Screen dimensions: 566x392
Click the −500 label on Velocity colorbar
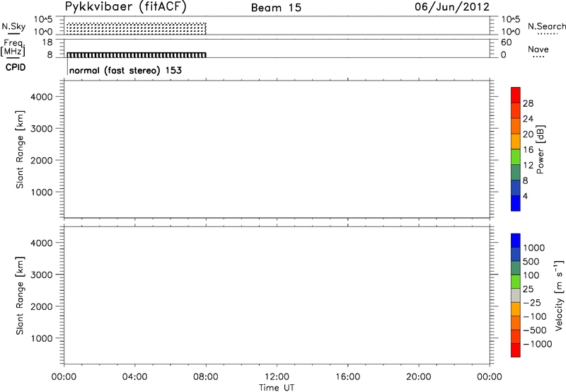(535, 330)
